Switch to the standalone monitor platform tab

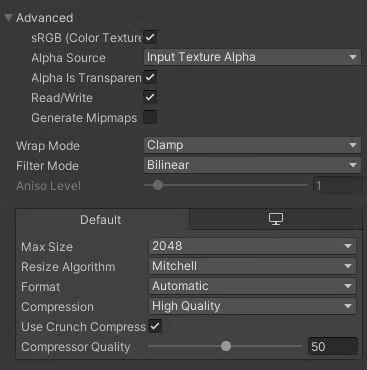pyautogui.click(x=276, y=219)
